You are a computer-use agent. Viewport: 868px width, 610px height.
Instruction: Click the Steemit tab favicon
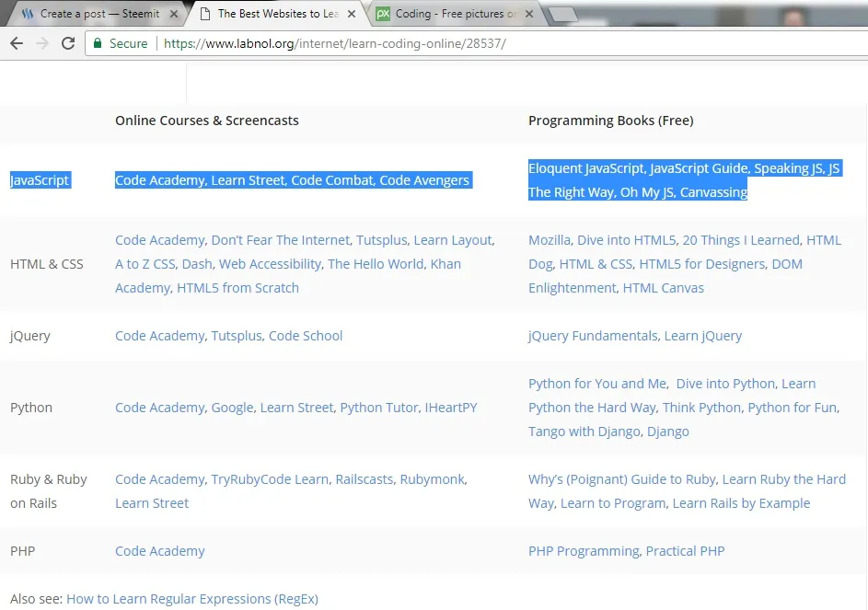coord(27,14)
